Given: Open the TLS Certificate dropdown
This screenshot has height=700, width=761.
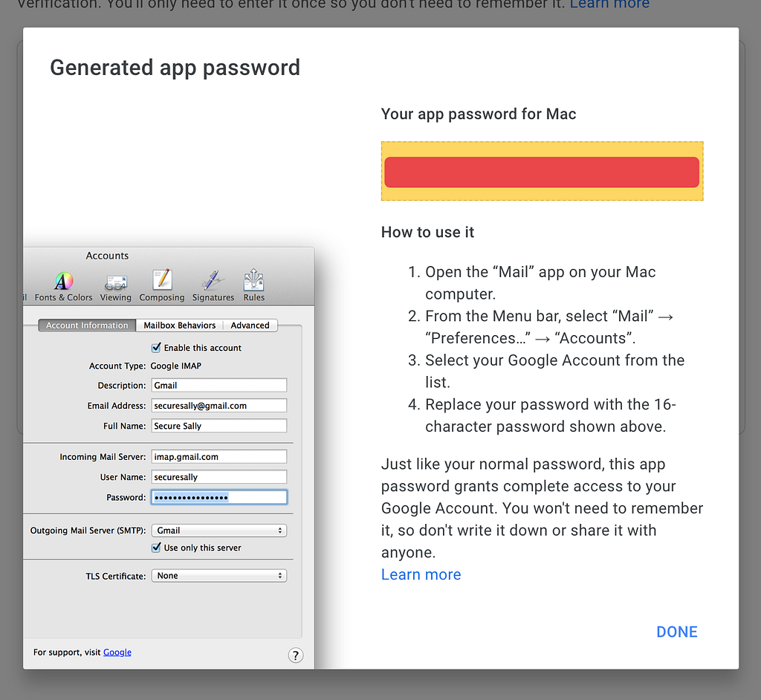Looking at the screenshot, I should [x=219, y=576].
